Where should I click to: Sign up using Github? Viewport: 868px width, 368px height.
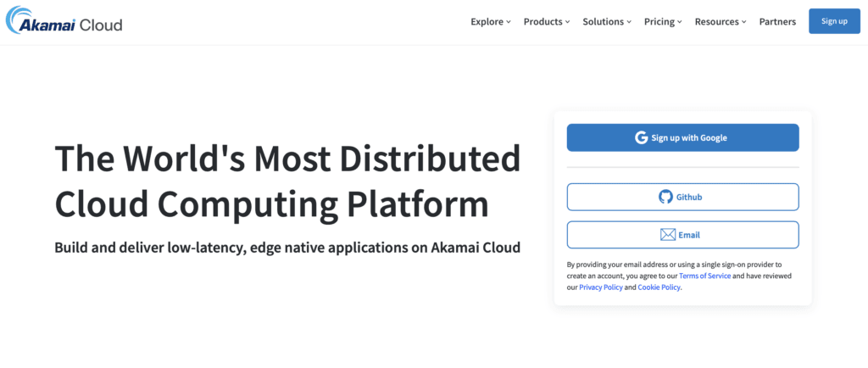[682, 197]
